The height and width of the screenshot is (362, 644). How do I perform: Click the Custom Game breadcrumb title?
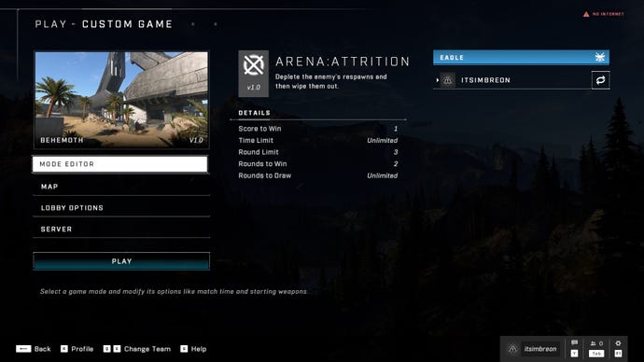tap(127, 24)
